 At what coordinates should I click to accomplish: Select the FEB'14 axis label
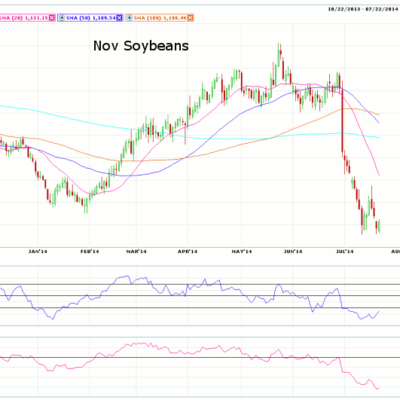click(x=90, y=251)
